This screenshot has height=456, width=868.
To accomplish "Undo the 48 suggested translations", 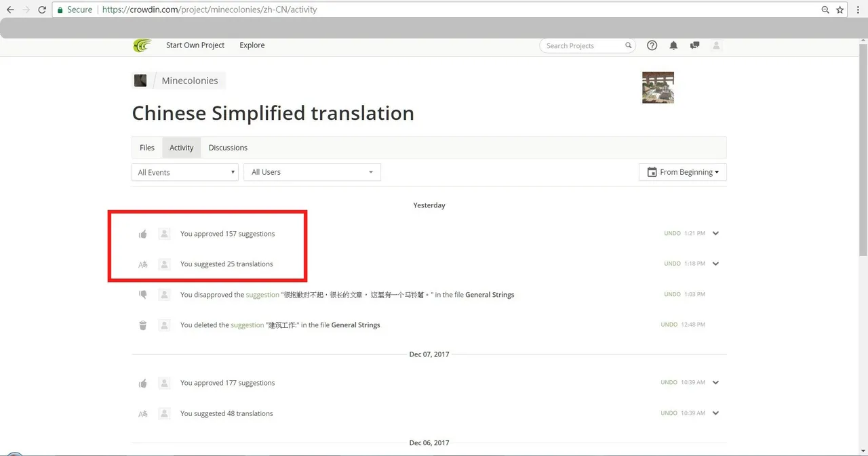I will pos(669,413).
